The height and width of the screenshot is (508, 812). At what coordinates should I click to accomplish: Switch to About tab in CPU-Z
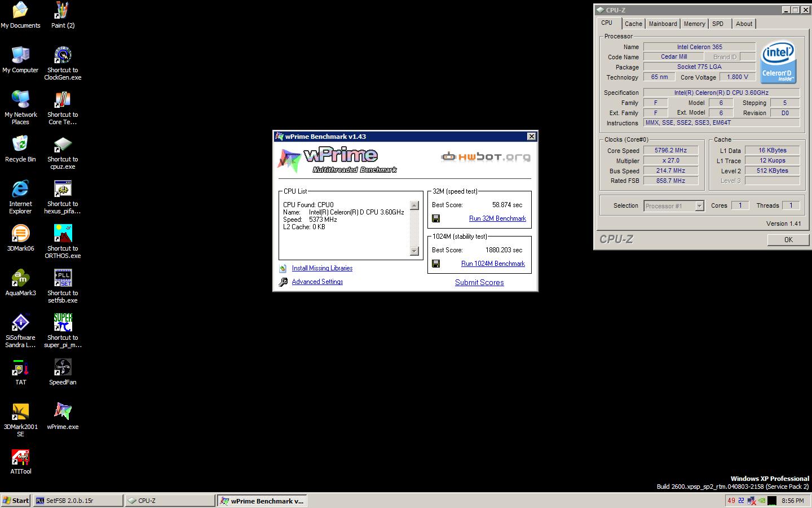pos(744,24)
